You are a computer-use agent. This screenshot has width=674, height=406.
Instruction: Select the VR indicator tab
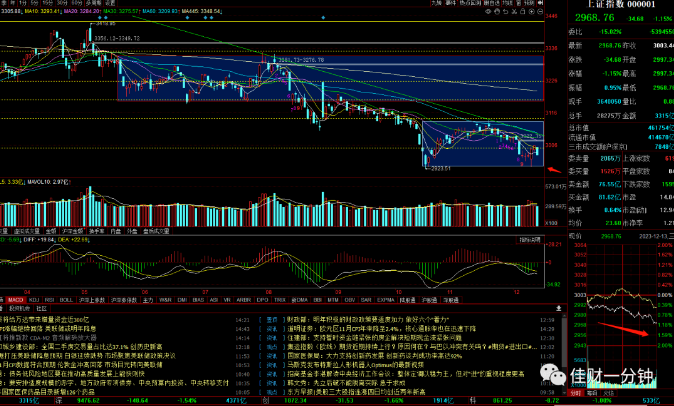pos(227,300)
